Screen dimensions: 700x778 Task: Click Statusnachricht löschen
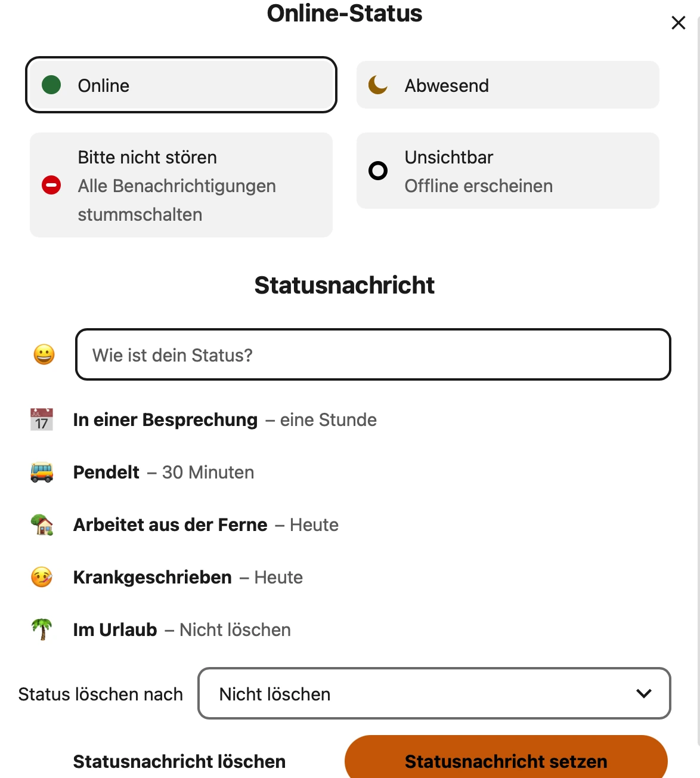pyautogui.click(x=179, y=761)
